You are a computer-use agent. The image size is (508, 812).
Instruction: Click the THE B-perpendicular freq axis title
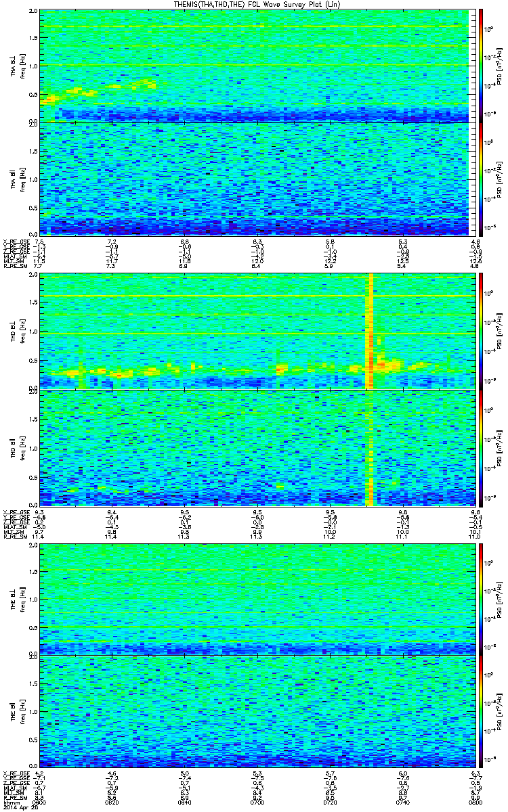click(x=17, y=597)
